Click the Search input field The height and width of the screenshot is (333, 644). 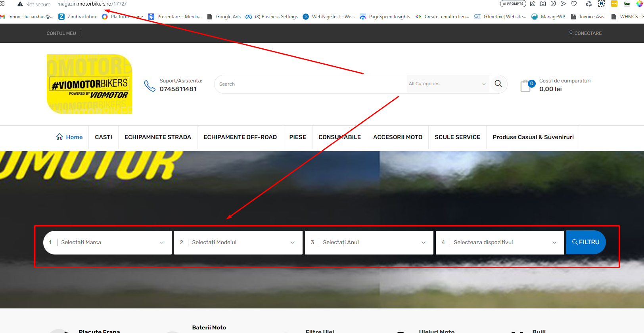pyautogui.click(x=311, y=84)
